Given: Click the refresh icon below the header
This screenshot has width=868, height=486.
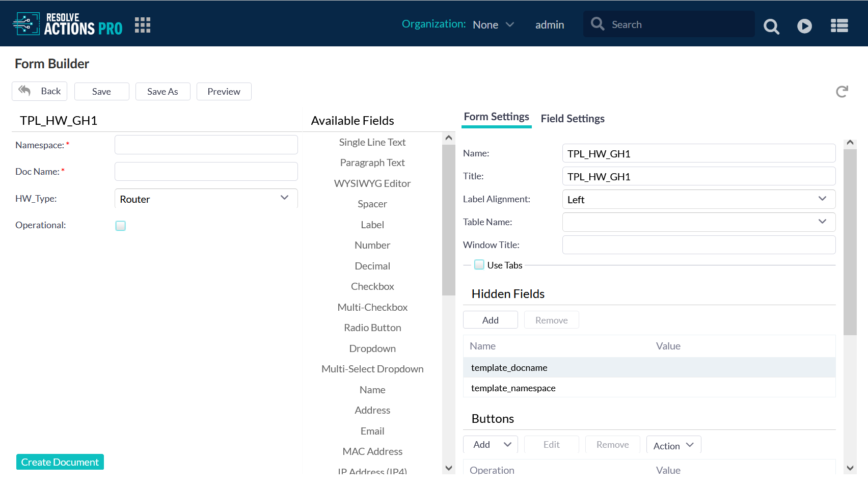Looking at the screenshot, I should tap(842, 92).
